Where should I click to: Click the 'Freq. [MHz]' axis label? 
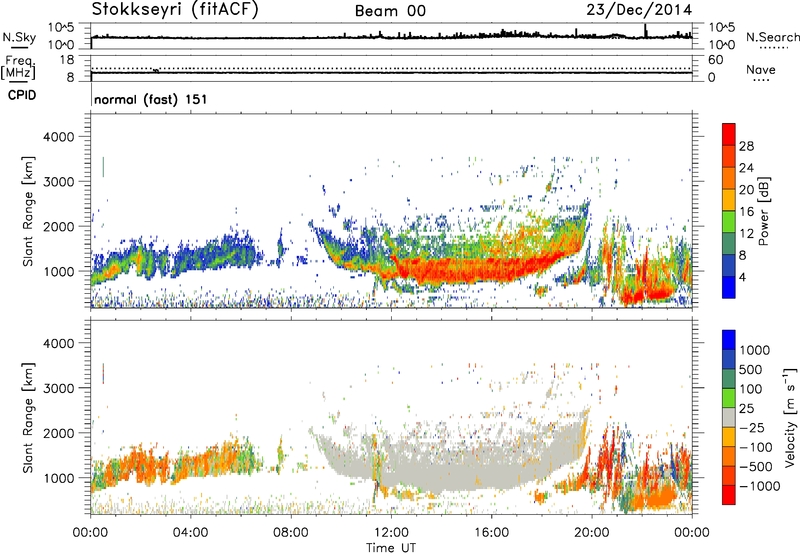click(18, 68)
